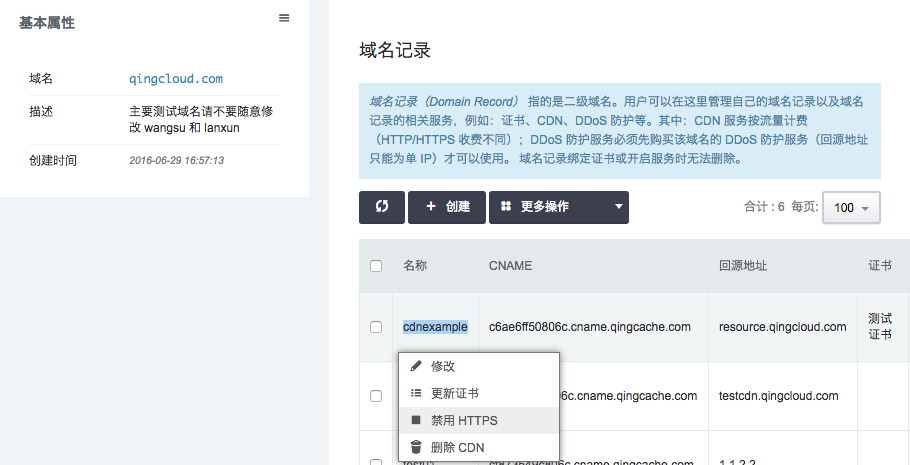
Task: Select the checkbox for testcdn.qingcloud.com row
Action: point(376,396)
